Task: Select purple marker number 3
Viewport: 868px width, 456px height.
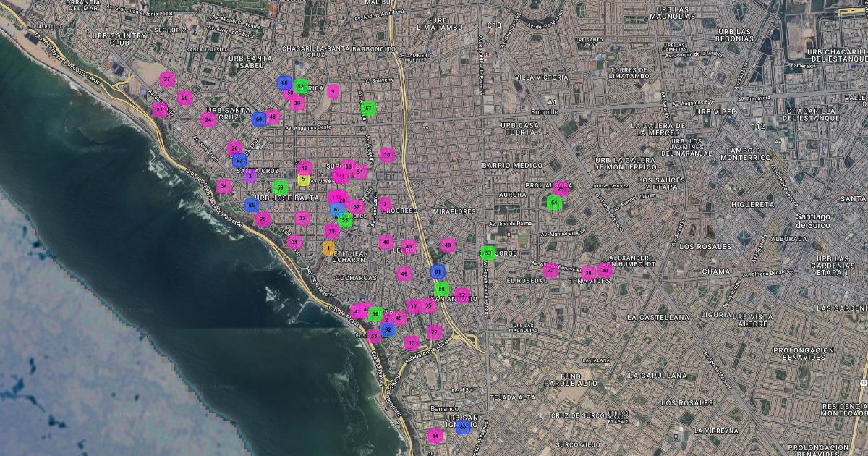Action: 250,176
